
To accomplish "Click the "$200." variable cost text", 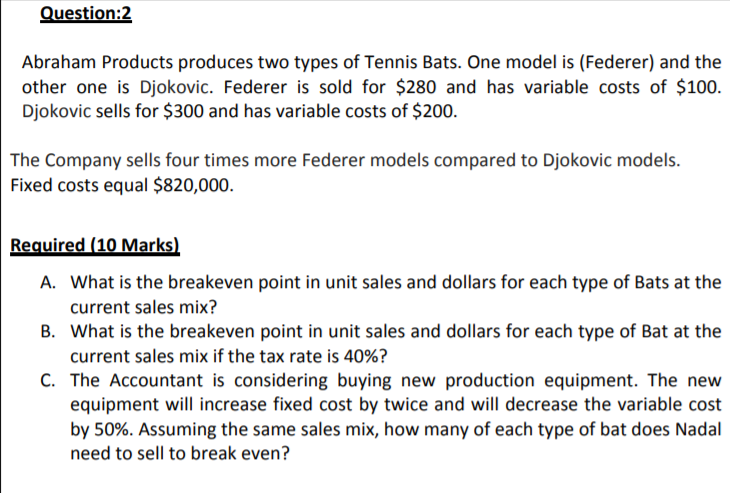I will pos(435,110).
